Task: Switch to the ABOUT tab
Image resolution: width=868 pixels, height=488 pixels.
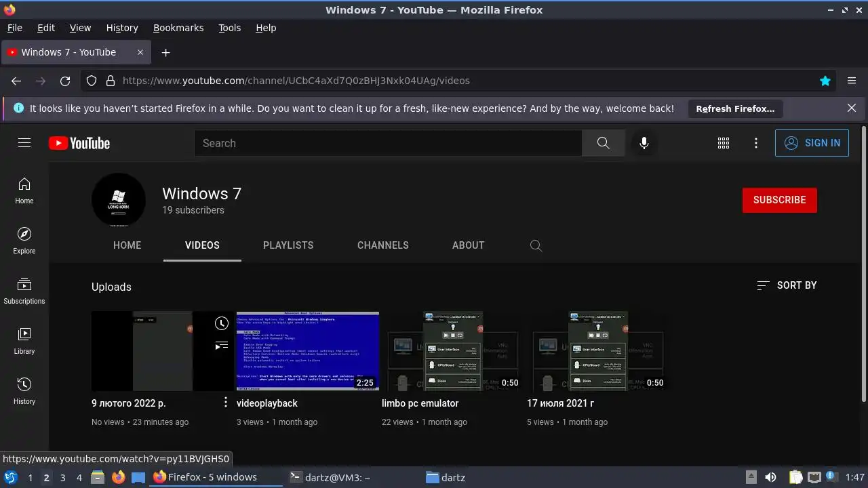Action: tap(469, 245)
